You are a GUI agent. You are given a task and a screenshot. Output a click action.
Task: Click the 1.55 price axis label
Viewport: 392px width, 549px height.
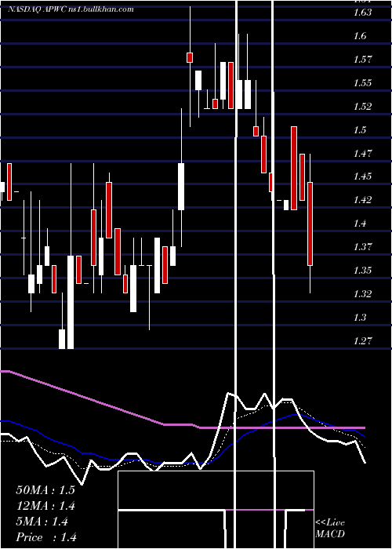pyautogui.click(x=362, y=83)
